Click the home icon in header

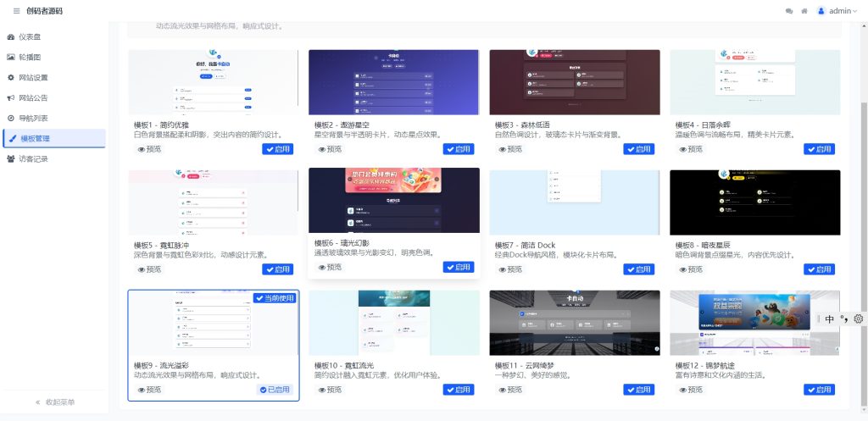click(x=804, y=11)
